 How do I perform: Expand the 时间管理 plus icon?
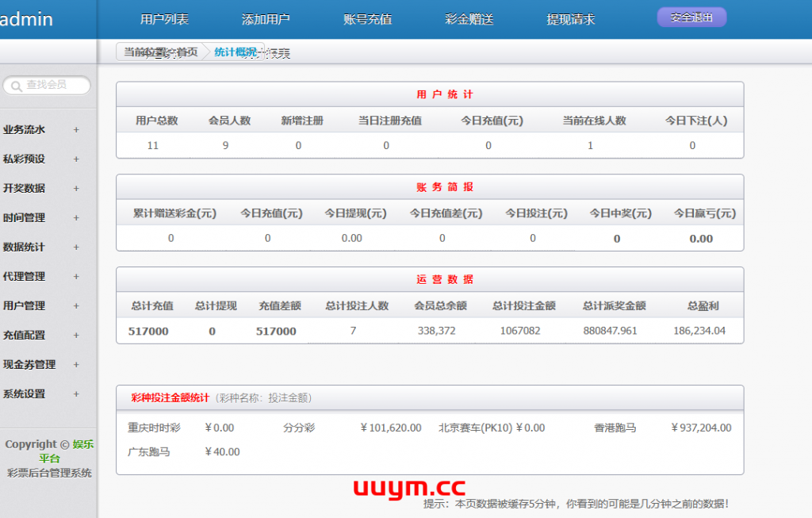point(76,218)
